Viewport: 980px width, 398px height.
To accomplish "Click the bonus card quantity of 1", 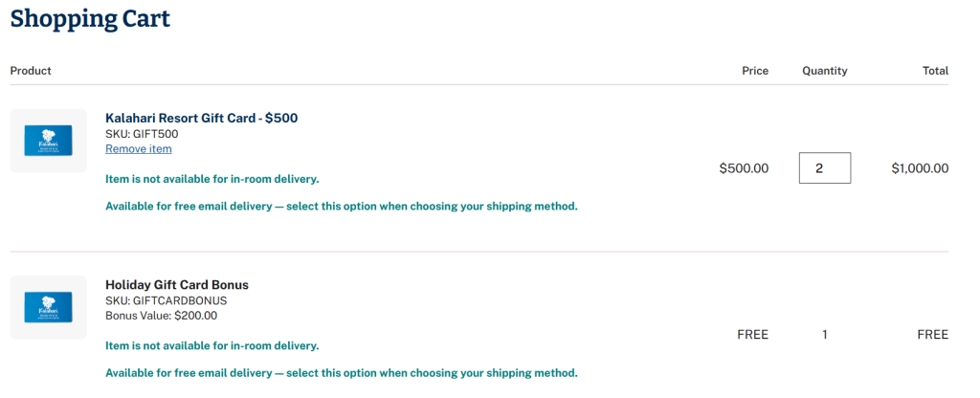I will click(824, 335).
